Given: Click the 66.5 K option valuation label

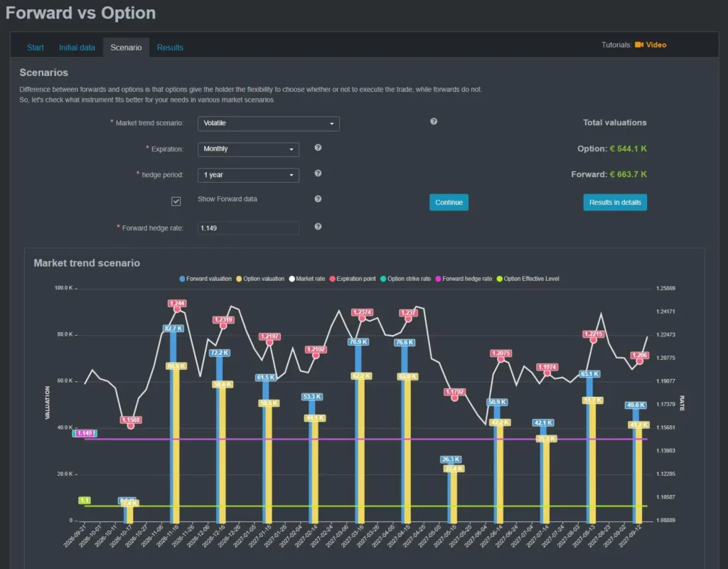Looking at the screenshot, I should coord(176,366).
